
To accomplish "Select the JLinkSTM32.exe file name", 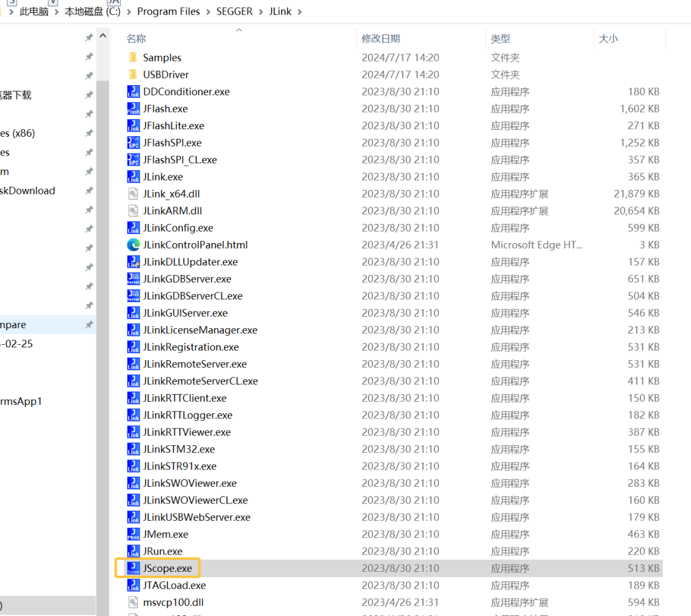I will tap(179, 449).
